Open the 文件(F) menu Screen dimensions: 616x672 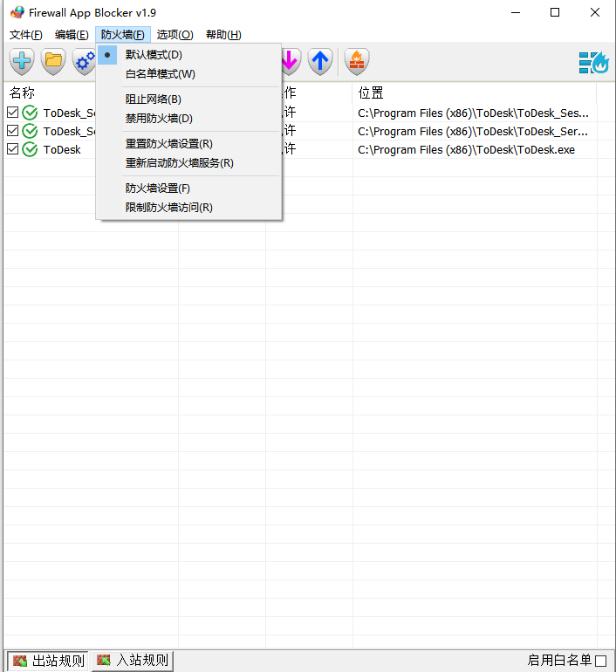click(26, 35)
